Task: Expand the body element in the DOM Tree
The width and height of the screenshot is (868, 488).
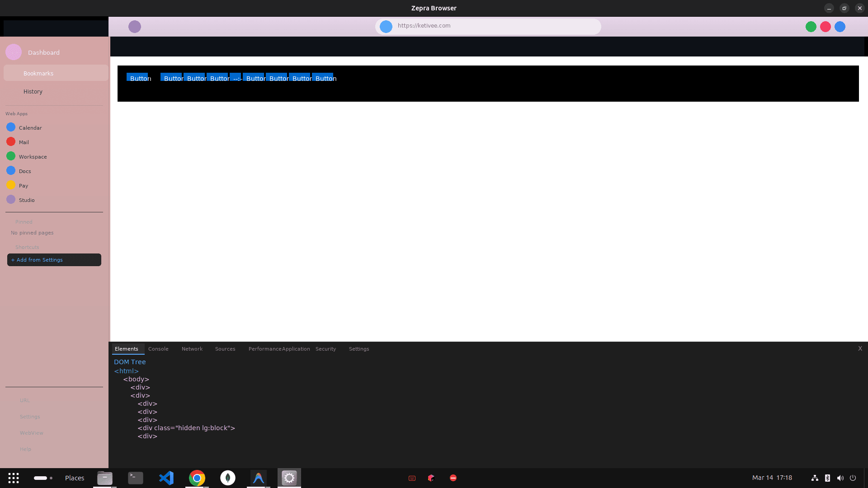Action: click(x=136, y=379)
